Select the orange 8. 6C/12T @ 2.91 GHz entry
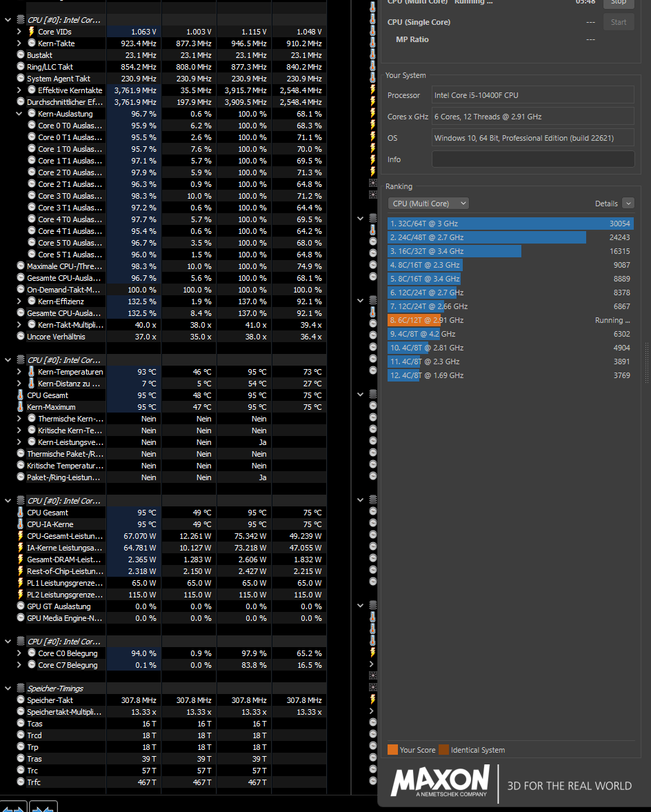The height and width of the screenshot is (812, 651). click(x=511, y=320)
